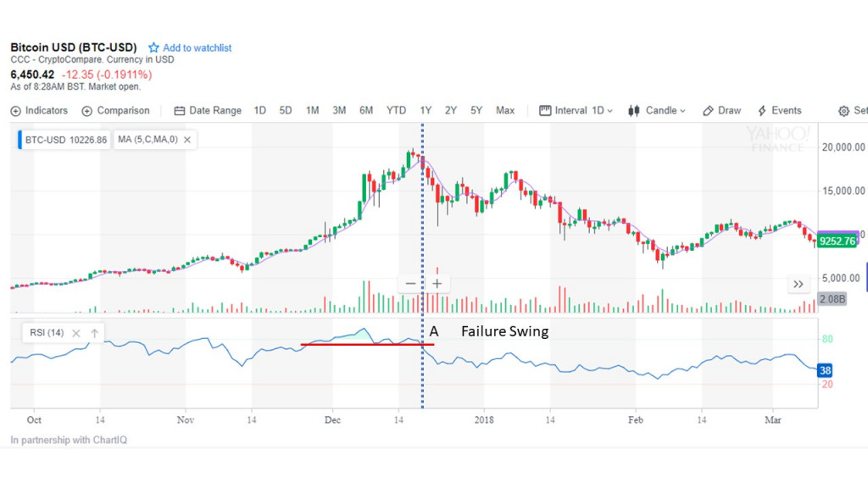Click the RSI value 38 tag
The image size is (868, 488).
tap(825, 370)
